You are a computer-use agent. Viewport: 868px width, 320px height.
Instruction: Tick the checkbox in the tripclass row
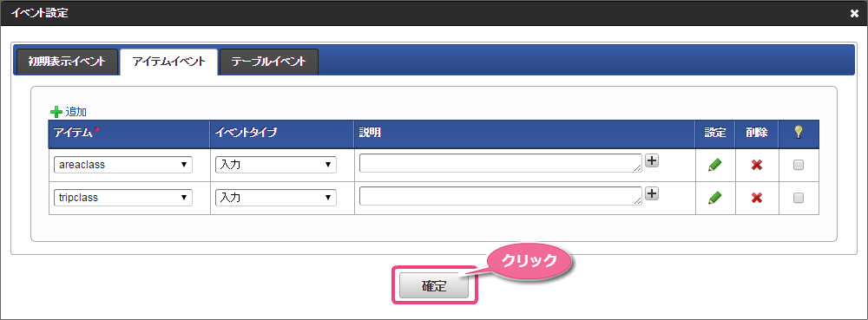click(799, 198)
